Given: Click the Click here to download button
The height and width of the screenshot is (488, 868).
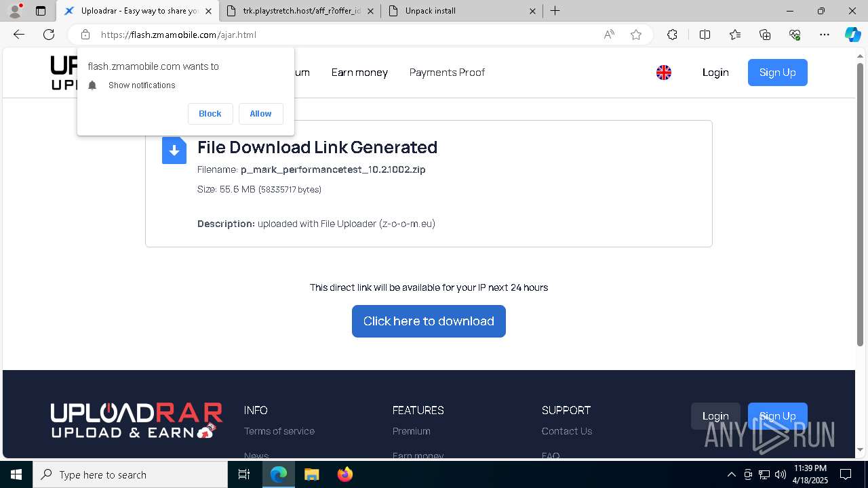Looking at the screenshot, I should point(429,321).
